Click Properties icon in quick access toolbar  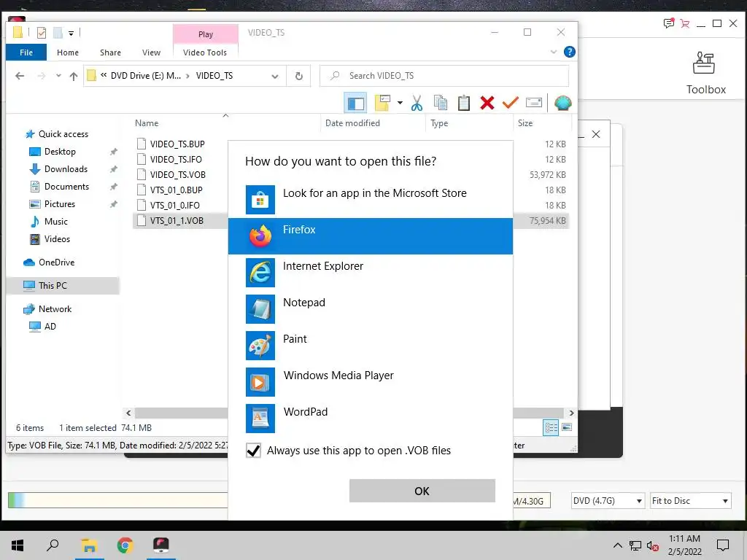(42, 33)
